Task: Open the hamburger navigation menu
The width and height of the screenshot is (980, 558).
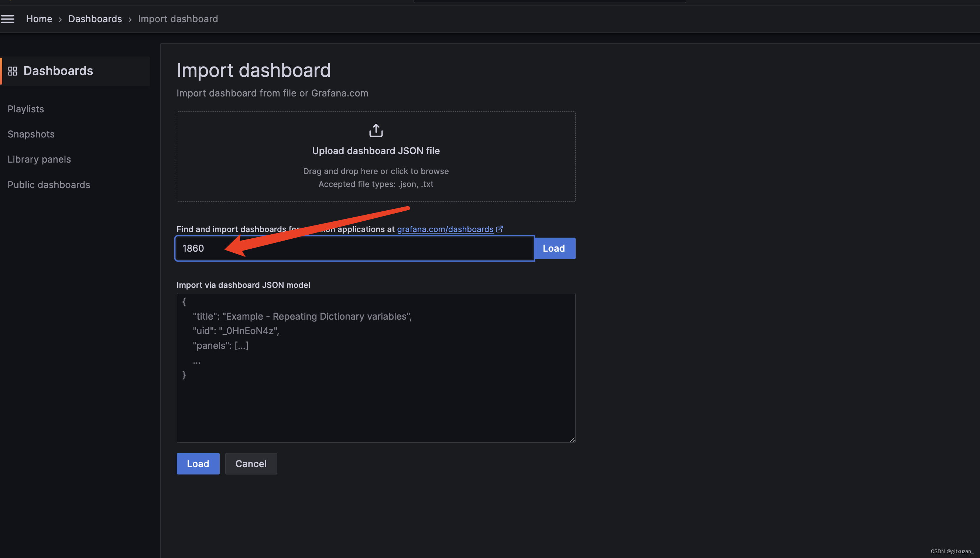Action: pyautogui.click(x=8, y=19)
